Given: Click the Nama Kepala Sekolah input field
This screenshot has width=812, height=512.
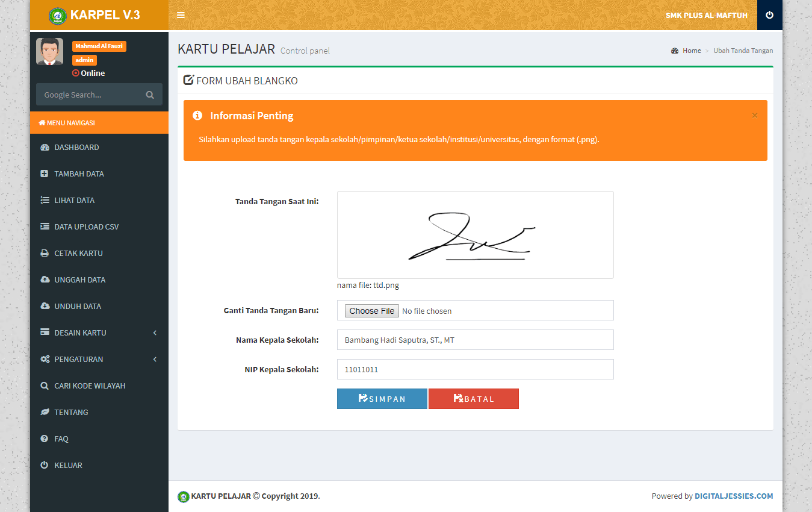Looking at the screenshot, I should point(475,340).
